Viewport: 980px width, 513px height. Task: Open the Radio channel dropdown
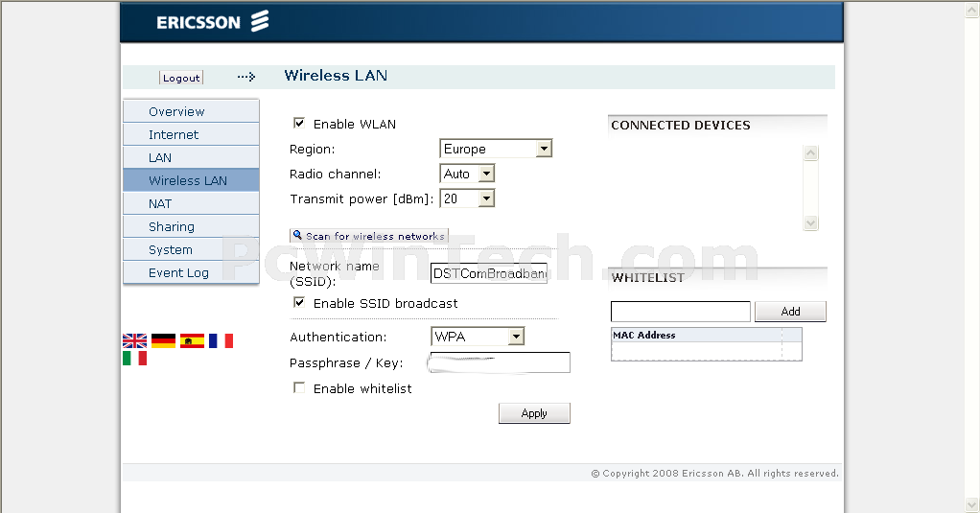click(468, 174)
